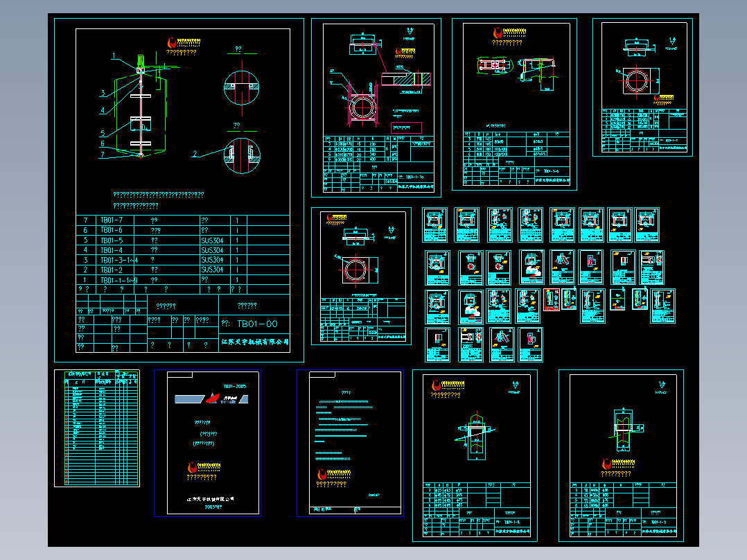Viewport: 747px width, 560px height.
Task: Select the lower circular detail view
Action: [x=242, y=155]
